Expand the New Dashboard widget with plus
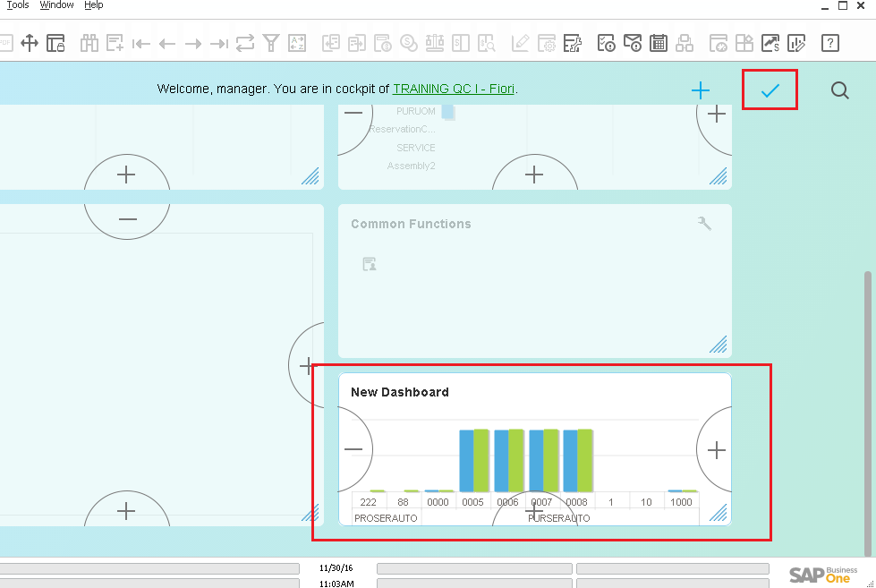The width and height of the screenshot is (876, 588). pos(715,450)
